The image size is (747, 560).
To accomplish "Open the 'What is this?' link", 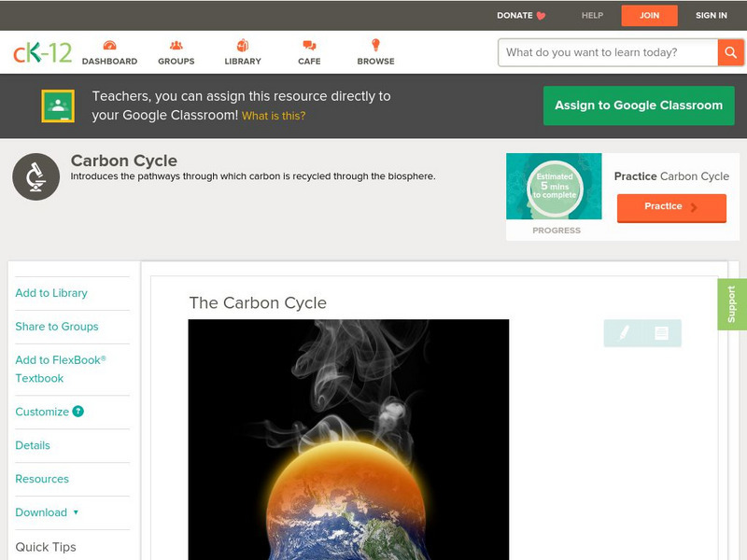I will click(274, 116).
